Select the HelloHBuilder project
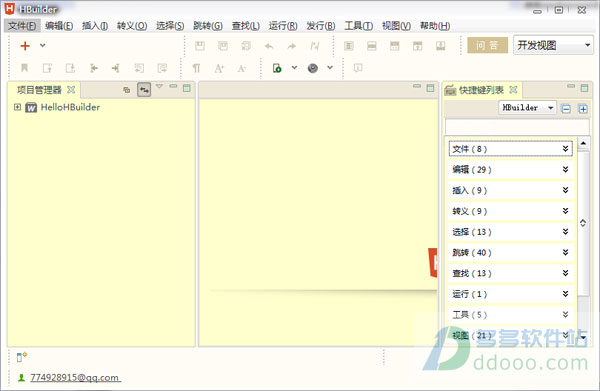The height and width of the screenshot is (391, 600). (70, 107)
